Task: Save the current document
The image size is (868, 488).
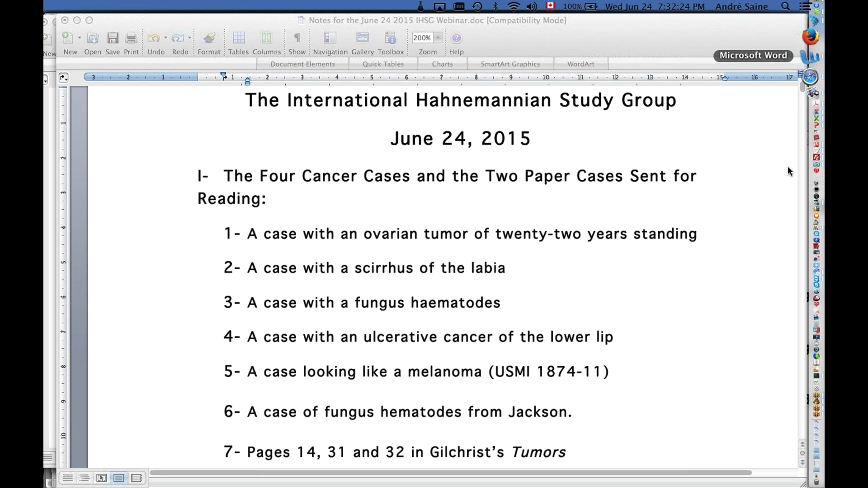Action: [113, 38]
